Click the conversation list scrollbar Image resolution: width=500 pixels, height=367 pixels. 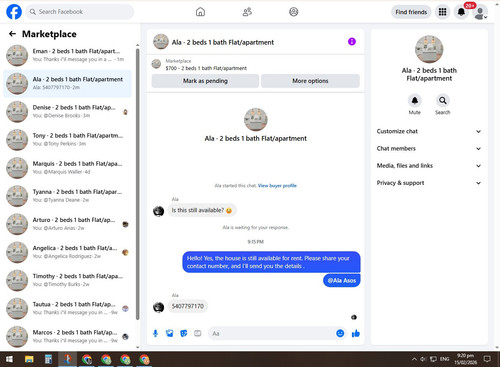[137, 183]
